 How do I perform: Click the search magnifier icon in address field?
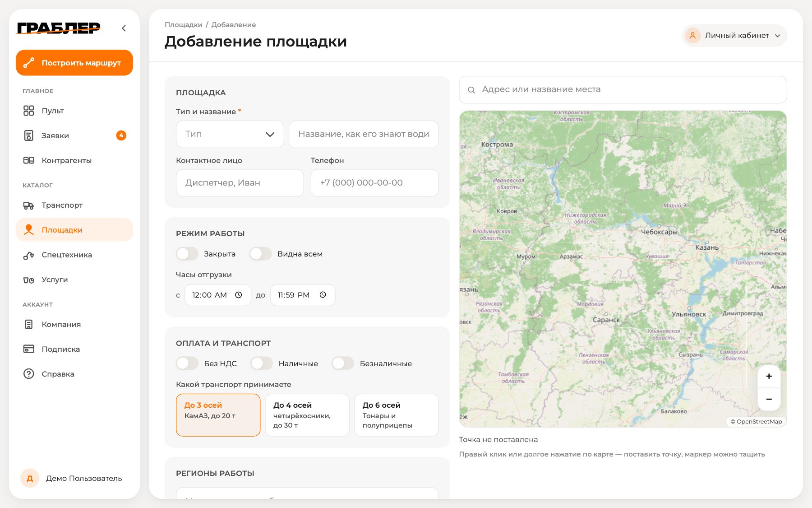[x=471, y=90]
